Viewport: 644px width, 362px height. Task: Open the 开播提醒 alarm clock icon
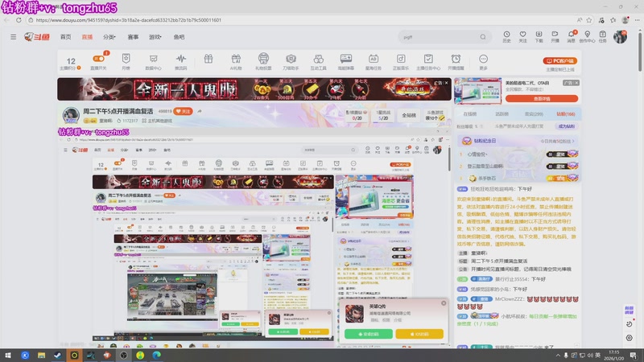click(x=456, y=59)
